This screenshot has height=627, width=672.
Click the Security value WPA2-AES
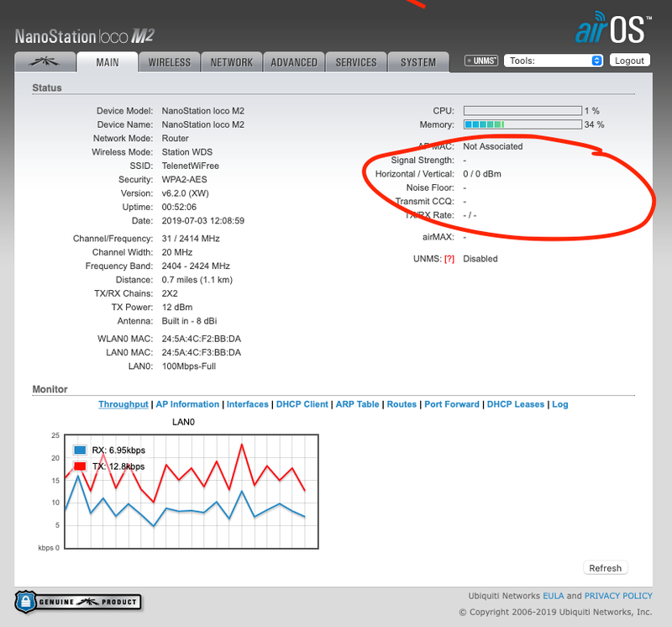(184, 180)
